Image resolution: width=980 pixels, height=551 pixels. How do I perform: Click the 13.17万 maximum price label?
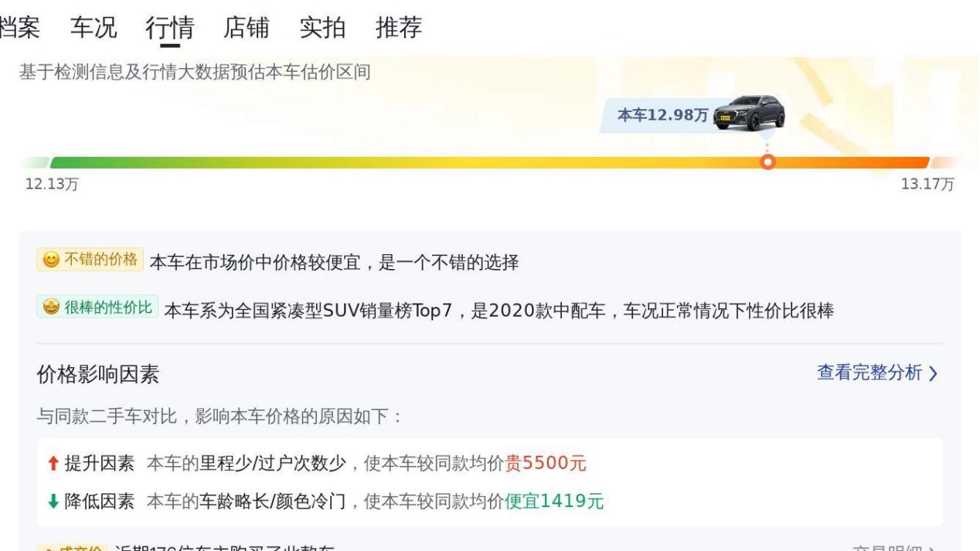pyautogui.click(x=927, y=184)
